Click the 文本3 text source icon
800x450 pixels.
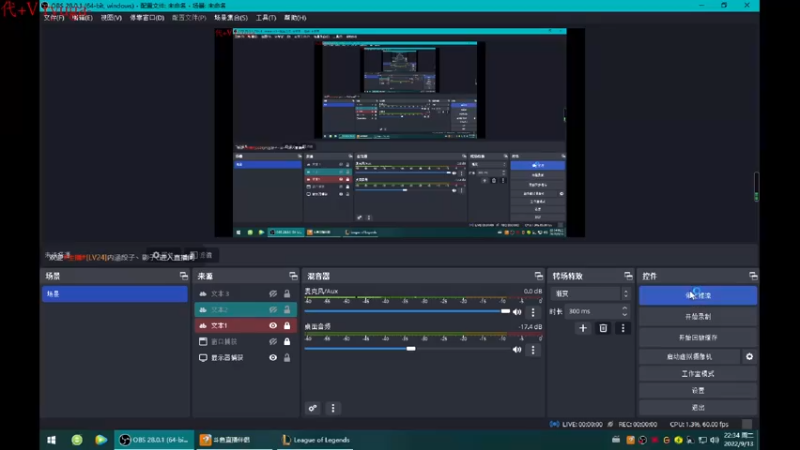point(203,294)
